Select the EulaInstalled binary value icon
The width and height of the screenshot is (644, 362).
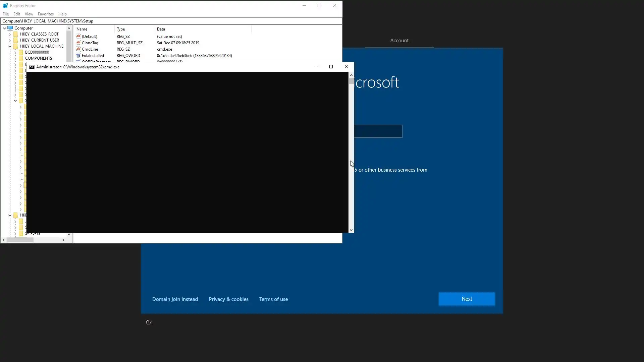pyautogui.click(x=78, y=55)
